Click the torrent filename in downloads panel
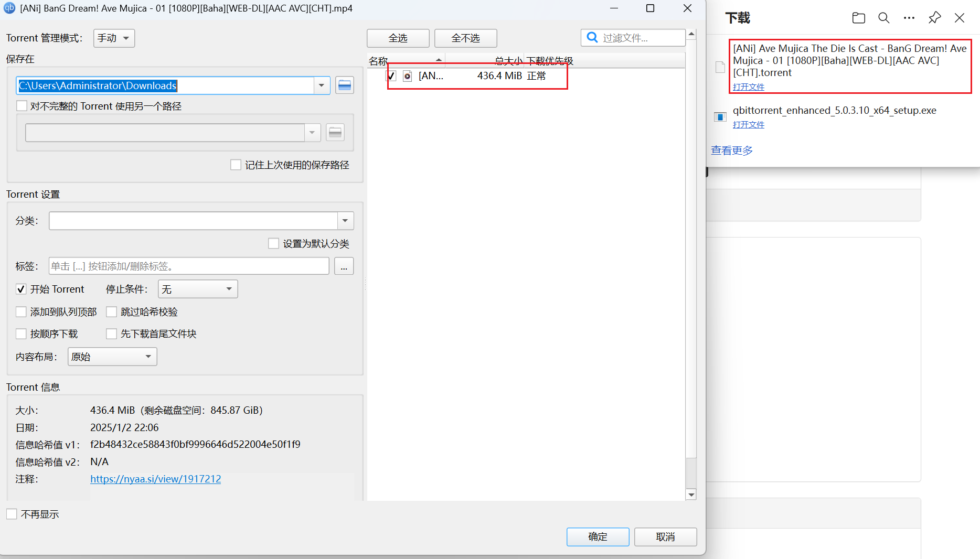 (x=850, y=60)
